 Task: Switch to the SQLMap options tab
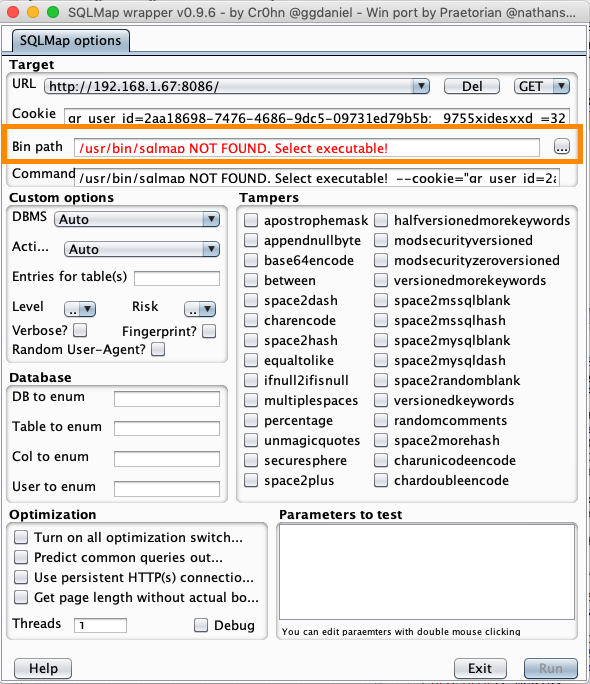tap(70, 41)
